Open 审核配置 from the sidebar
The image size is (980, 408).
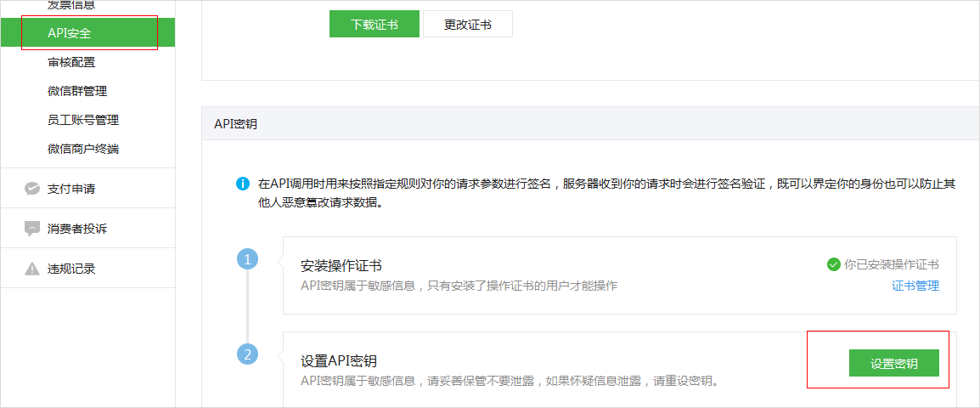(71, 62)
